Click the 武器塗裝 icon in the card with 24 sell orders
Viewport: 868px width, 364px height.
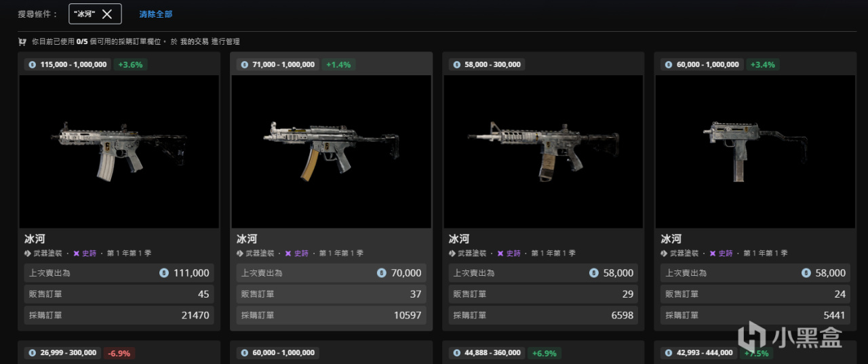665,254
